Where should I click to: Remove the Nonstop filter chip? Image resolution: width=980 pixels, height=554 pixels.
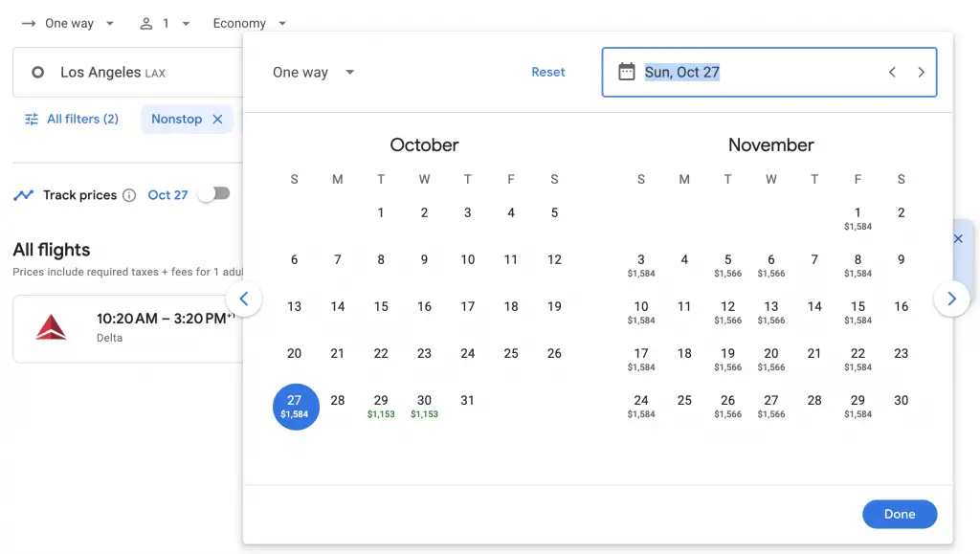[x=217, y=119]
